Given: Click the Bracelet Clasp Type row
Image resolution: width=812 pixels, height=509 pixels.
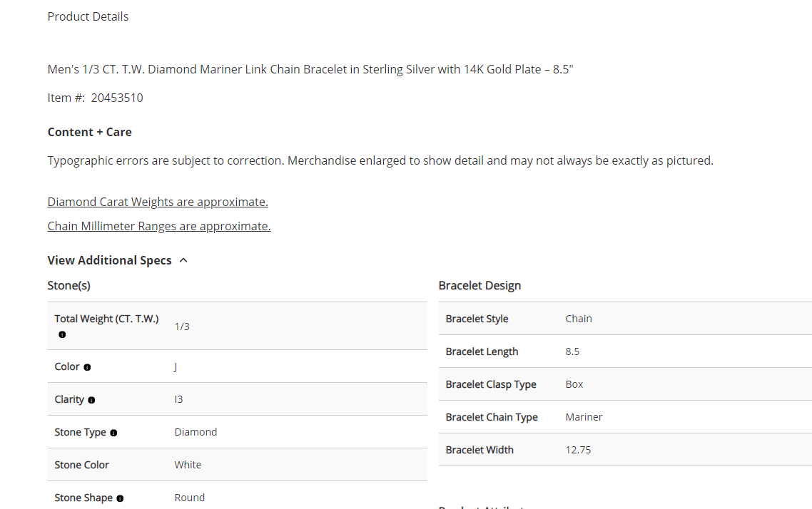Looking at the screenshot, I should [625, 384].
